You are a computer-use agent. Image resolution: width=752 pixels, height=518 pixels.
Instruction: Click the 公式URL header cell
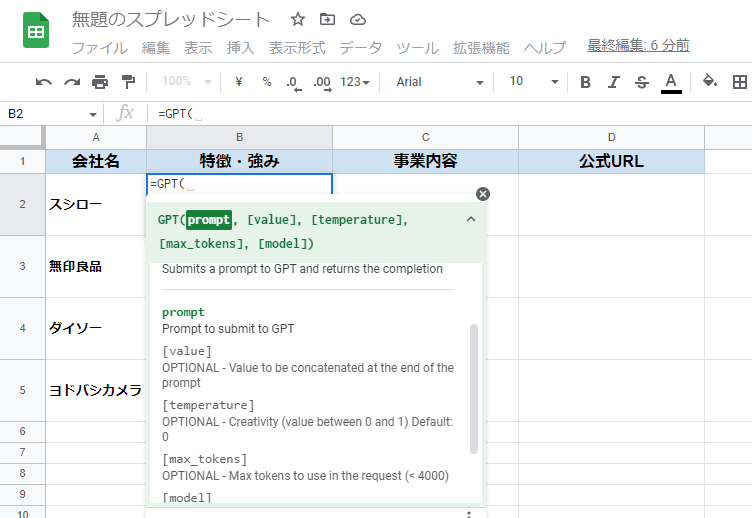(611, 161)
